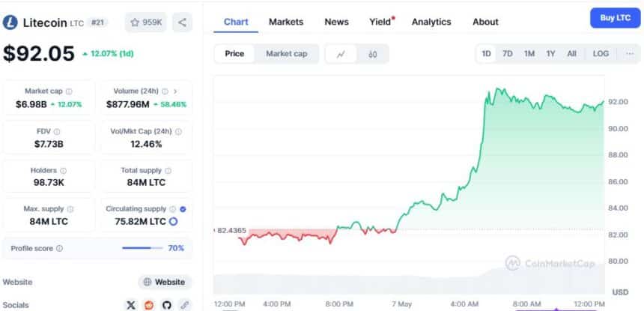
Task: Toggle chart to Price view
Action: pos(234,54)
